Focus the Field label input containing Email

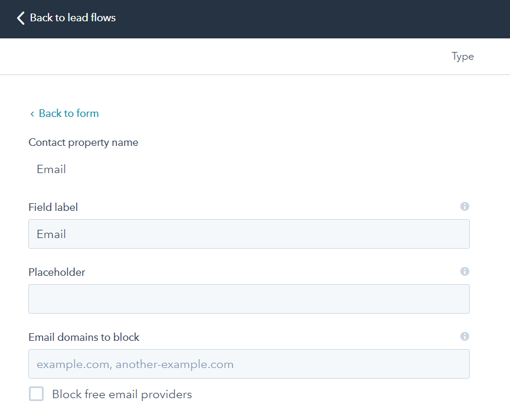249,234
